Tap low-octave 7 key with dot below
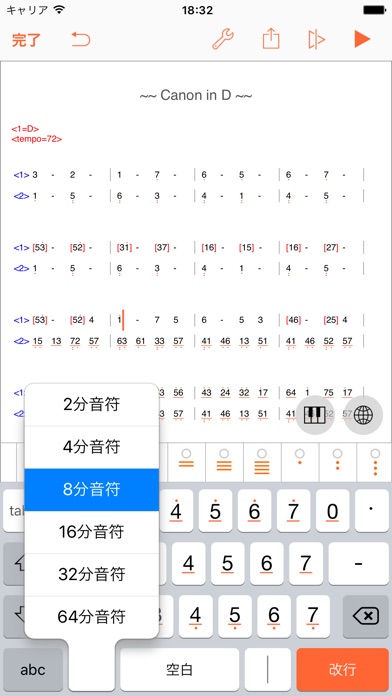The height and width of the screenshot is (696, 392). 313,616
